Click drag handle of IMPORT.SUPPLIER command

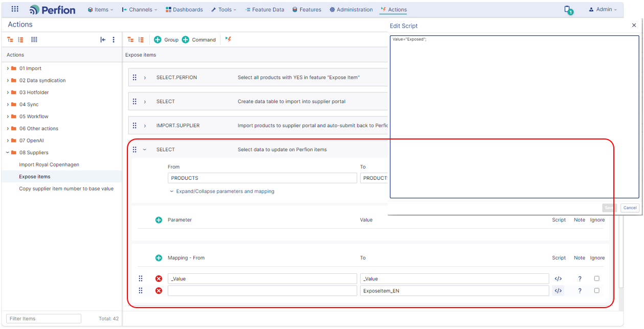[135, 125]
